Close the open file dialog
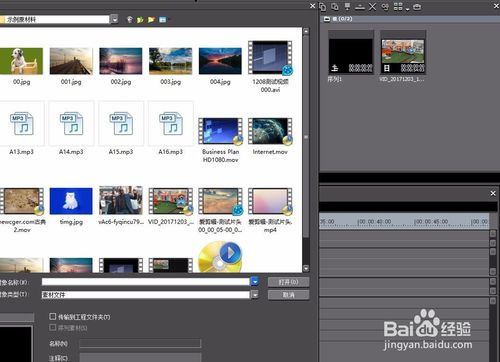Viewport: 500px width, 362px height. [x=312, y=6]
